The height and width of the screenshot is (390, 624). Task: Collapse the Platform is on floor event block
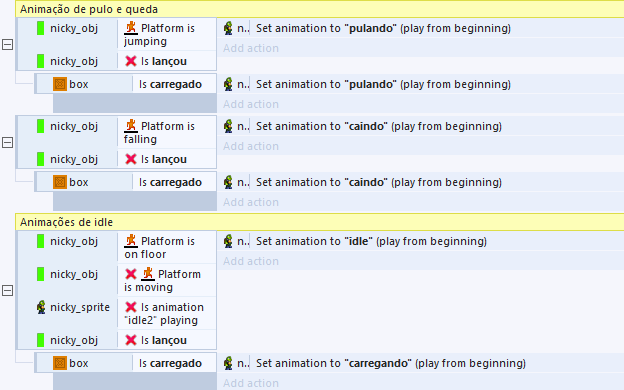click(x=7, y=290)
